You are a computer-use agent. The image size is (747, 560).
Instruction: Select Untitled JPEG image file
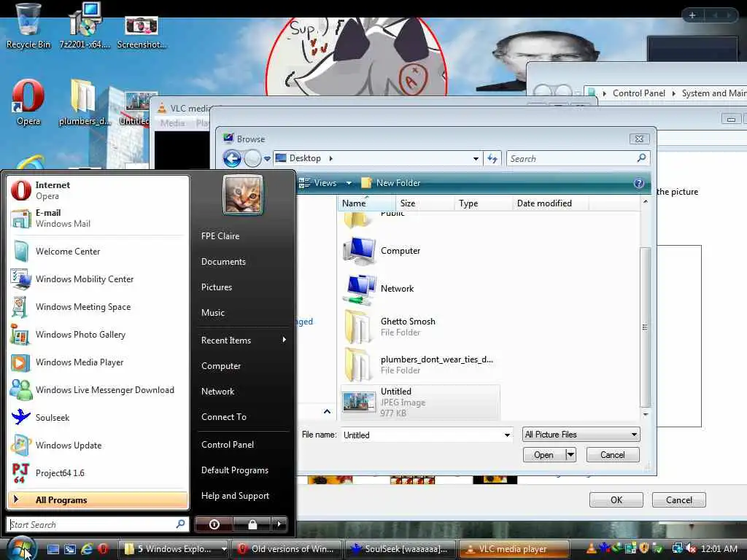[x=420, y=402]
